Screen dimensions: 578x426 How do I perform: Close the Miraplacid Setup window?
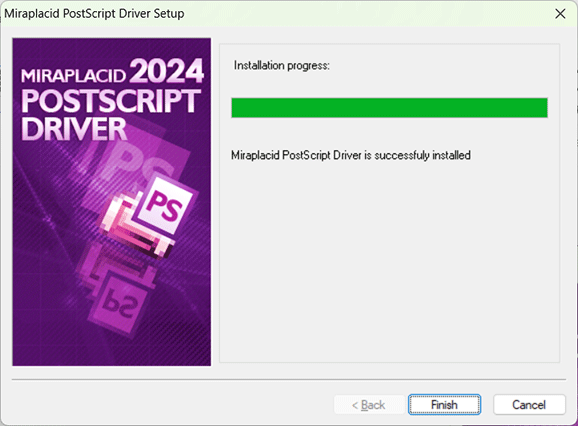click(x=560, y=14)
